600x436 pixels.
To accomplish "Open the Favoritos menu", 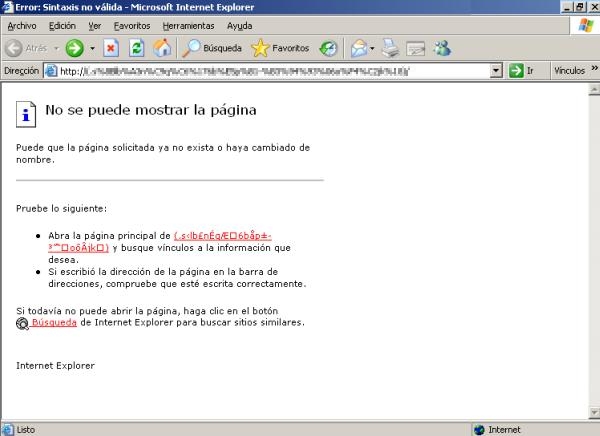I will click(x=132, y=26).
